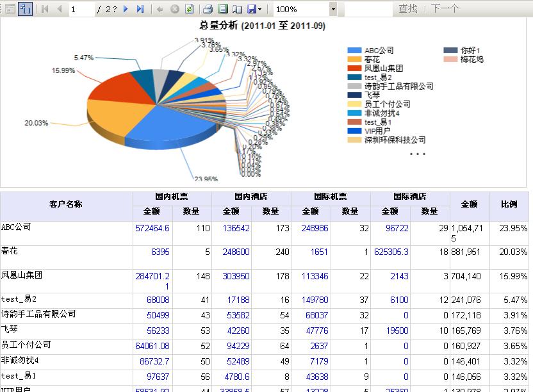Image resolution: width=533 pixels, height=392 pixels.
Task: Switch to print layout view
Action: pos(222,9)
